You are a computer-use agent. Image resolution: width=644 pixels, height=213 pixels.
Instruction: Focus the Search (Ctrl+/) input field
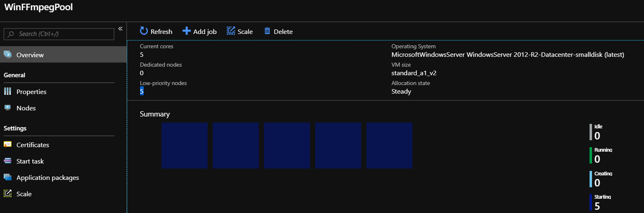tap(59, 34)
